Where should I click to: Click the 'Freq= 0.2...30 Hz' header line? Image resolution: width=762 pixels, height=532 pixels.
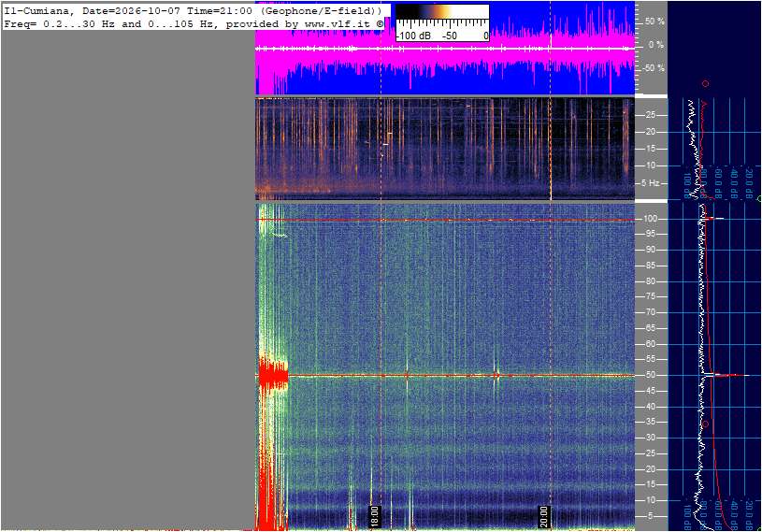[194, 23]
